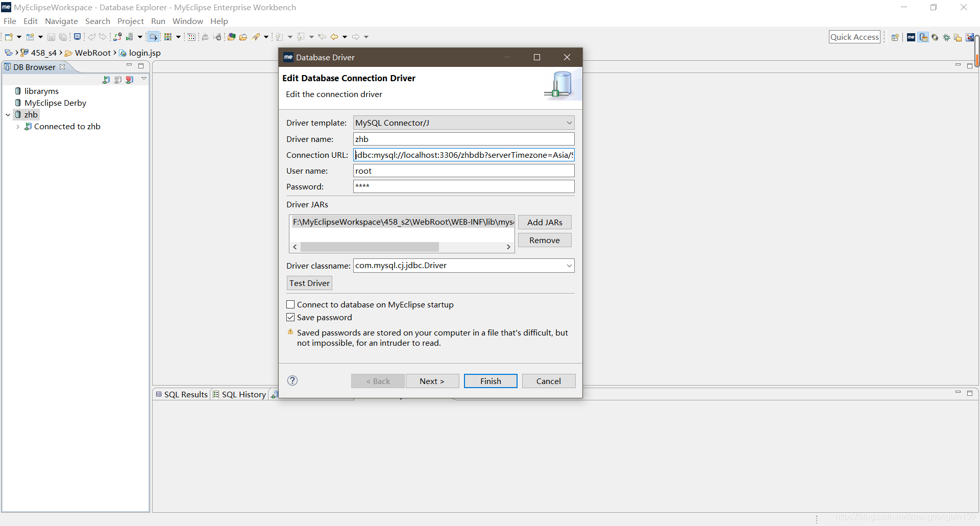Click the Undo arrow toolbar icon

point(92,37)
